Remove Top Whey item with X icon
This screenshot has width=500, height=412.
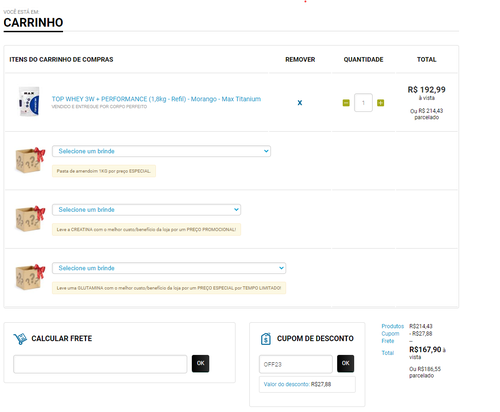[300, 103]
